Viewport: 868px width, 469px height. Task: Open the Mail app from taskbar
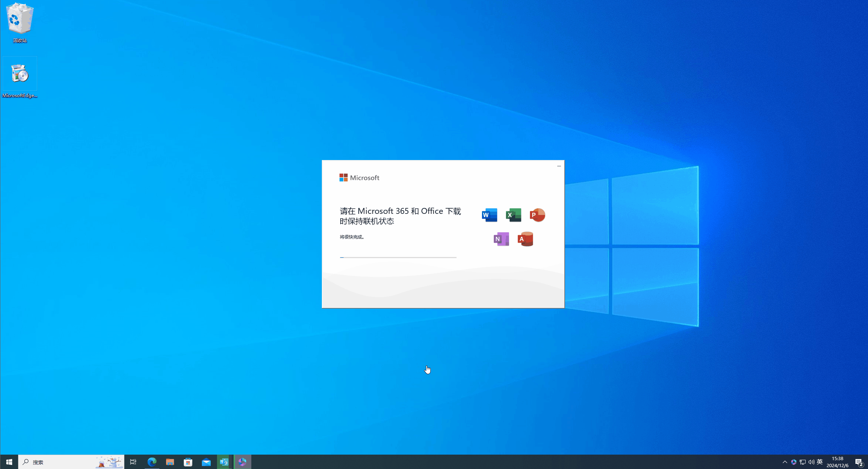(206, 462)
